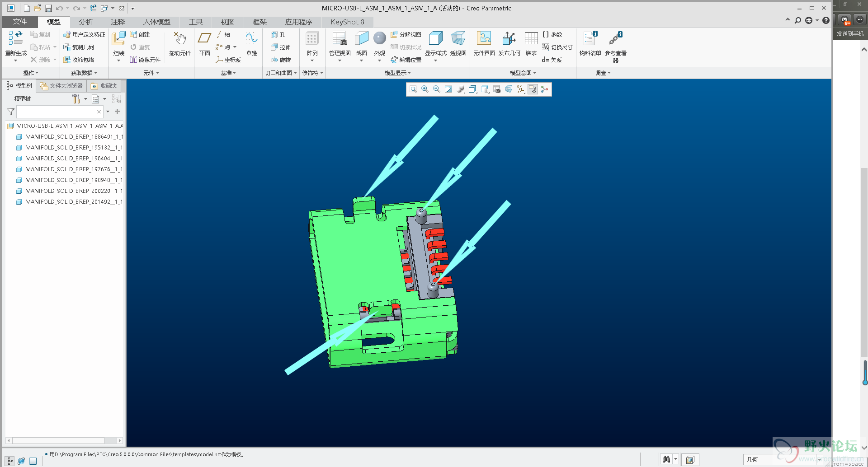This screenshot has height=467, width=868.
Task: Click 分解视图 (Exploded View) toggle
Action: 406,34
